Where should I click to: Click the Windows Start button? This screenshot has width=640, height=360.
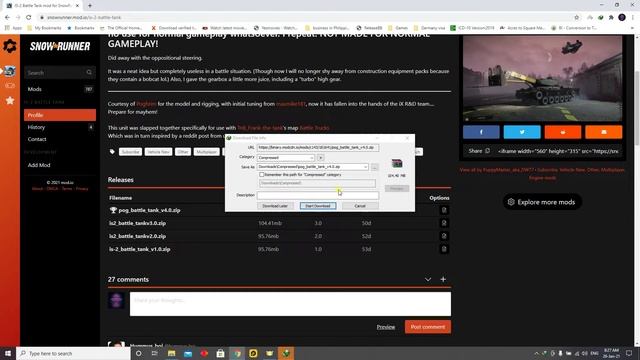[8, 353]
